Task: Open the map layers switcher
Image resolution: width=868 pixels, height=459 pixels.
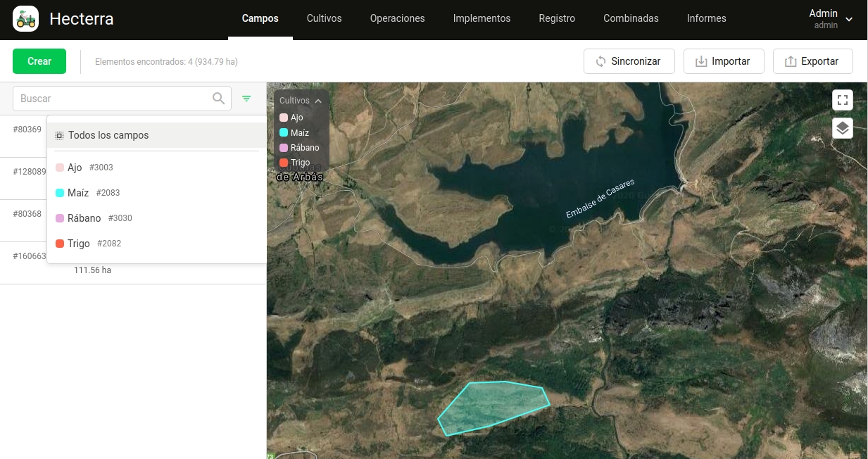Action: 842,128
